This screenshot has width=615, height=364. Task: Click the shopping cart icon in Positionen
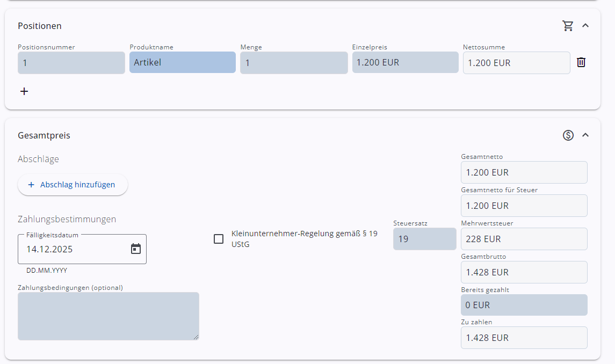click(x=568, y=26)
